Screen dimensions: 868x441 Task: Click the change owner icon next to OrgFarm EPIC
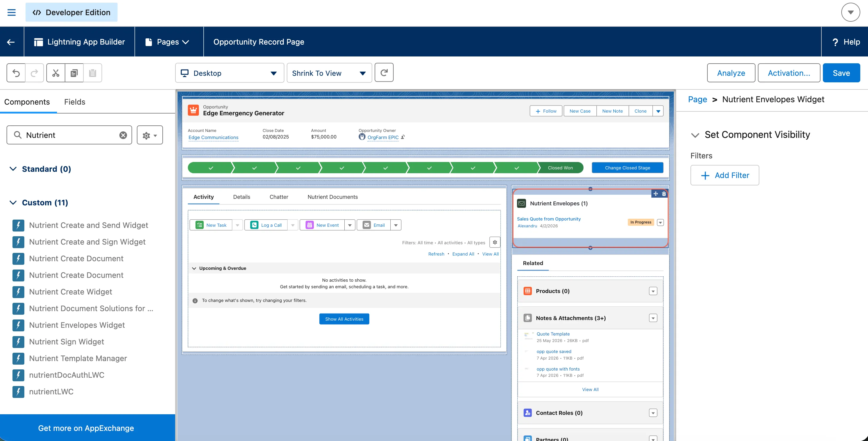point(403,137)
